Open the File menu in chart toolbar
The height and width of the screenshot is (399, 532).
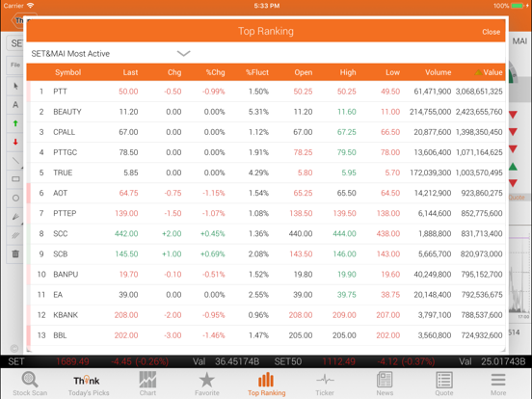point(15,65)
